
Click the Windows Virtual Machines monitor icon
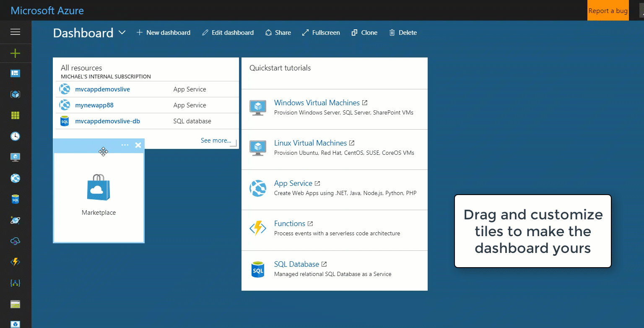258,107
